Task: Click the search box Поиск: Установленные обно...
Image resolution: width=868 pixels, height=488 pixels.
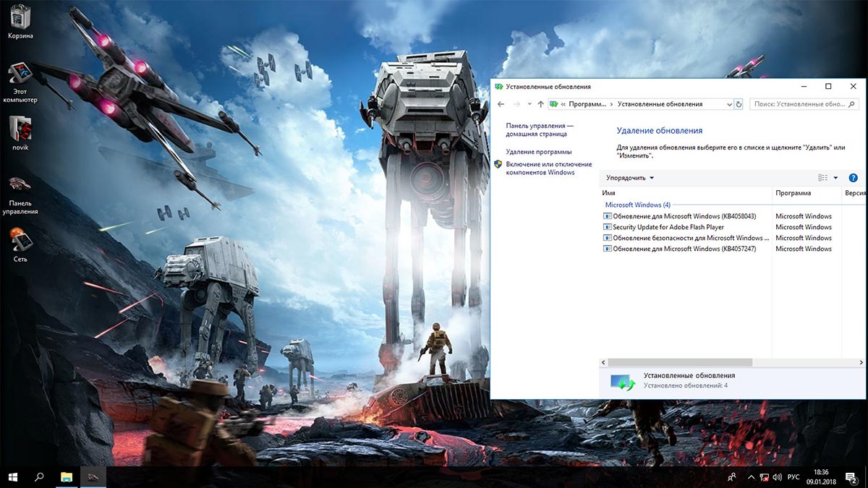Action: [x=803, y=104]
